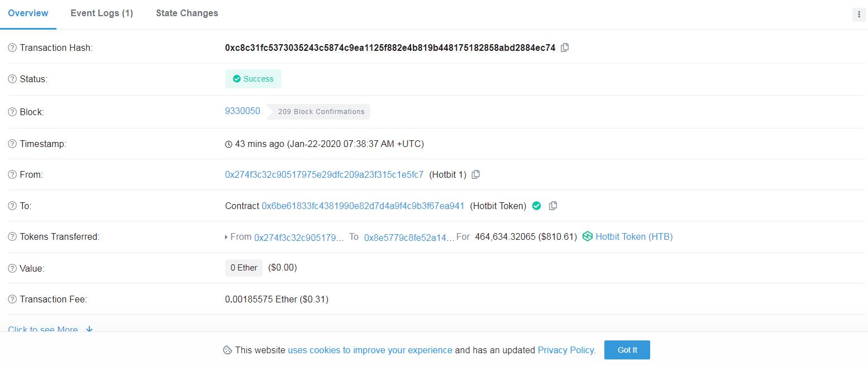This screenshot has width=868, height=365.
Task: Expand details with Click to see More
Action: [50, 329]
